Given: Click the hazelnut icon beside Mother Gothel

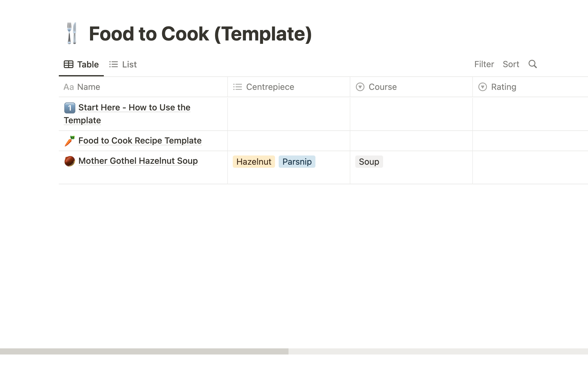Looking at the screenshot, I should pyautogui.click(x=70, y=161).
